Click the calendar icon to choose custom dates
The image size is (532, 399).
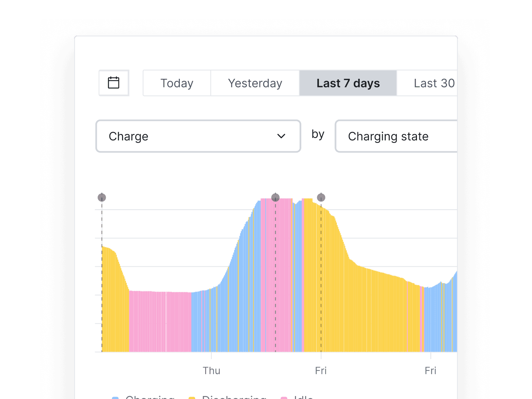click(114, 83)
